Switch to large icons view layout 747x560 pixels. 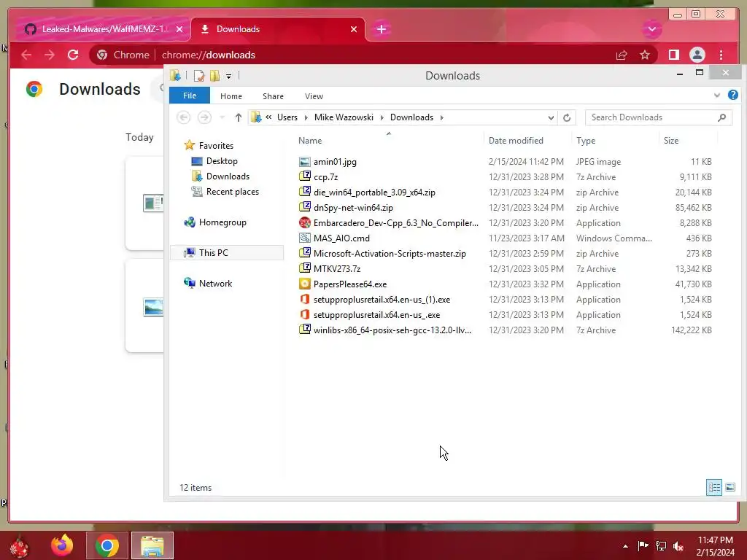coord(729,487)
